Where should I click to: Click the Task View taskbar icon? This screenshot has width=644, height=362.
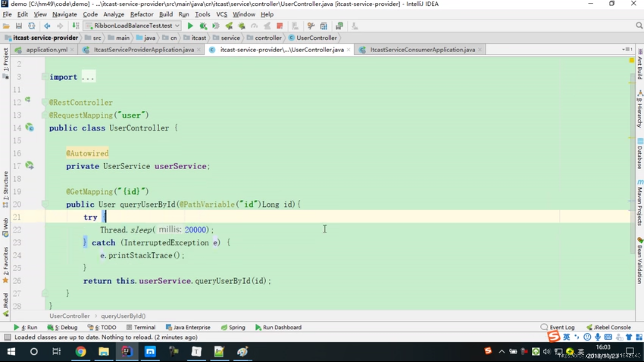coord(56,352)
